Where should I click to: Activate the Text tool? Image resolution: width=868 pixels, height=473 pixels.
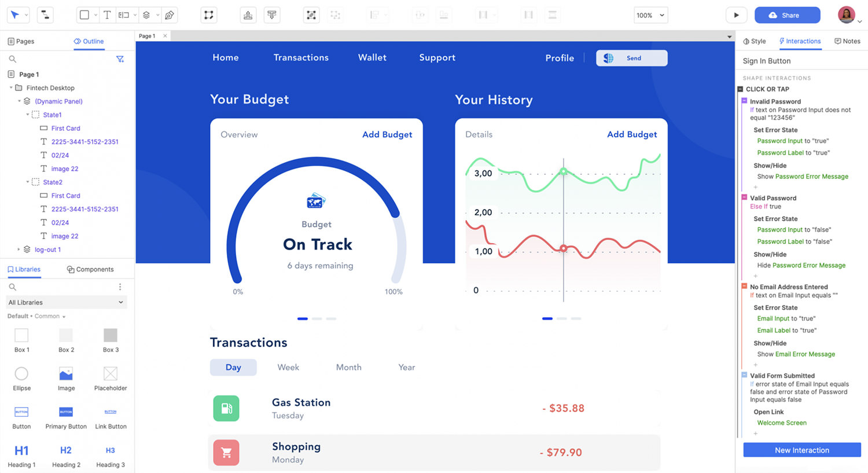(x=107, y=15)
